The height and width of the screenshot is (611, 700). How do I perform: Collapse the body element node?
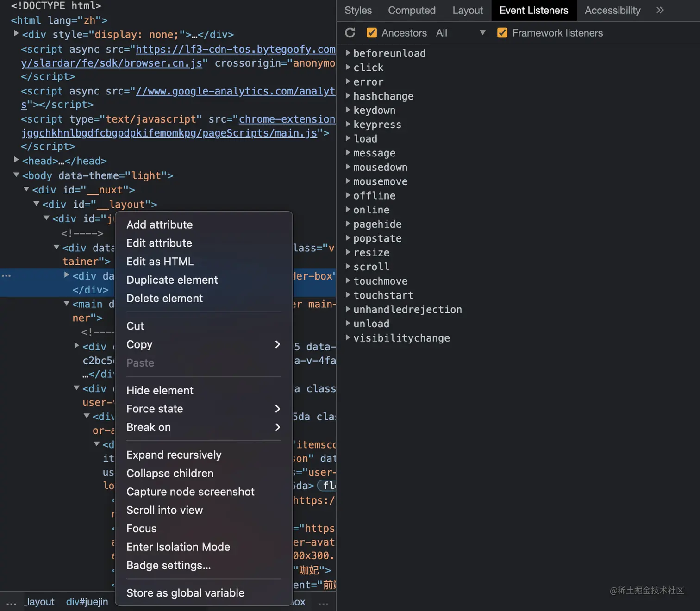coord(16,175)
